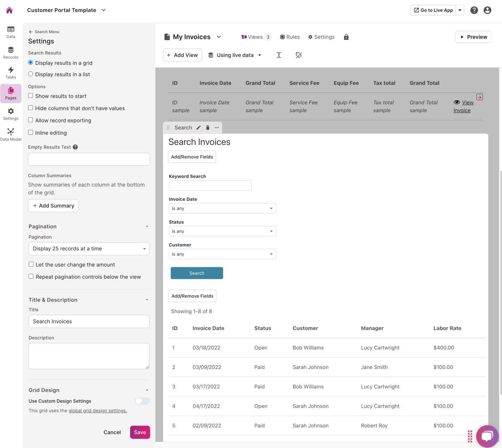The image size is (502, 448).
Task: Edit the Search widget with the pencil icon
Action: coord(198,127)
